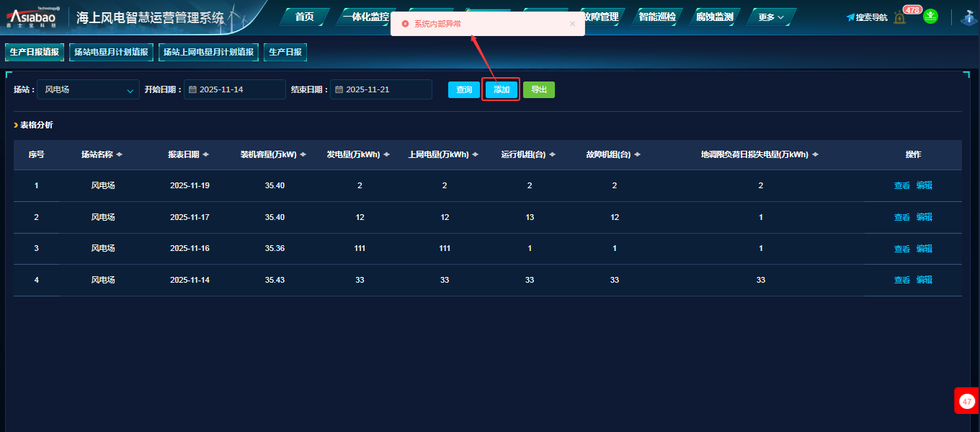This screenshot has width=980, height=432.
Task: Switch to 场站电量月计划填报 tab
Action: pyautogui.click(x=114, y=52)
